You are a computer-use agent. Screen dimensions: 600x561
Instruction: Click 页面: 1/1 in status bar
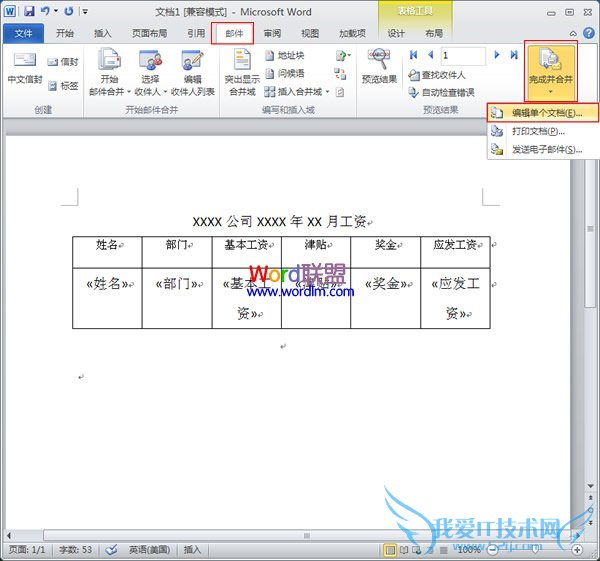click(27, 550)
